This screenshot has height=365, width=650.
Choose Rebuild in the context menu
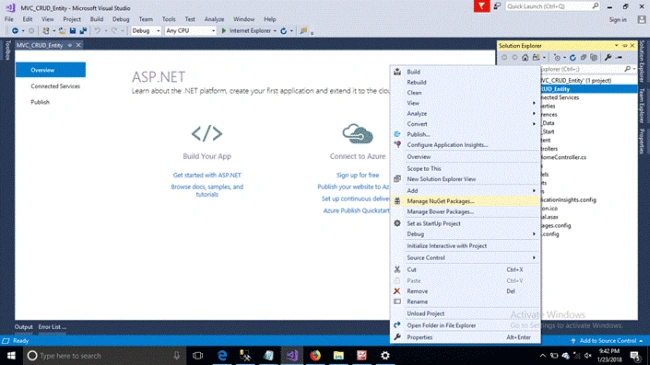click(x=466, y=82)
